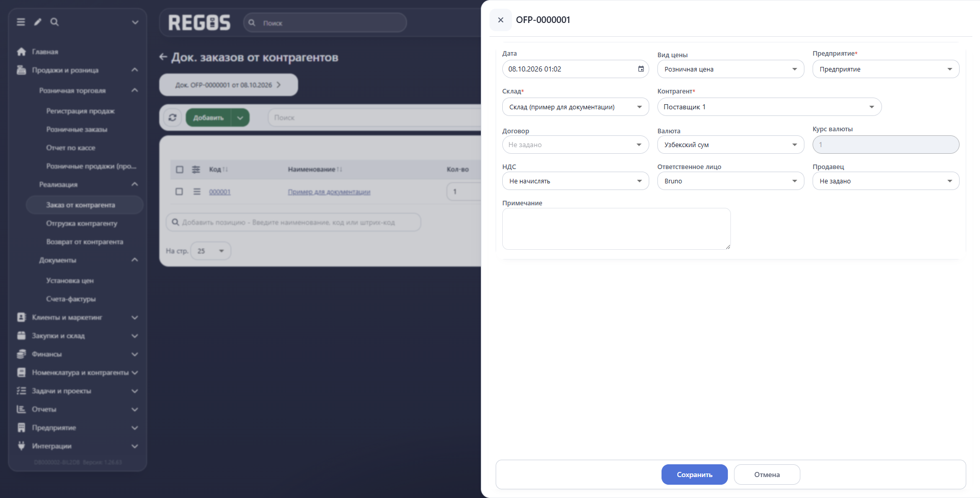Click the pencil edit icon in sidebar
980x498 pixels.
click(38, 22)
